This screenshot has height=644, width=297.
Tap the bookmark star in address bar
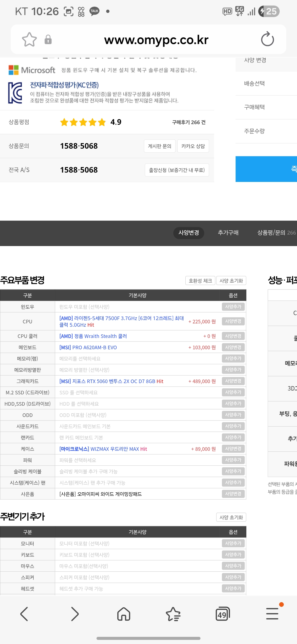[x=29, y=40]
